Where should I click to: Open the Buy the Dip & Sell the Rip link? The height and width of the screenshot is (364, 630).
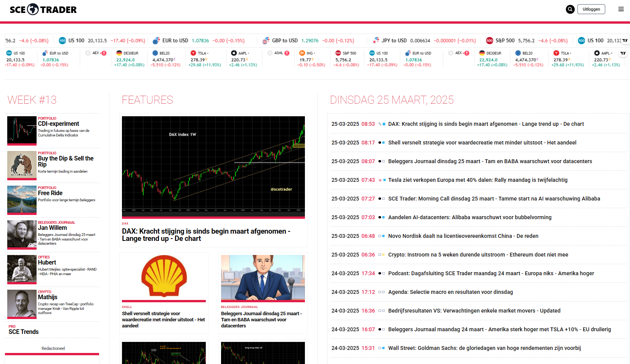click(x=66, y=161)
